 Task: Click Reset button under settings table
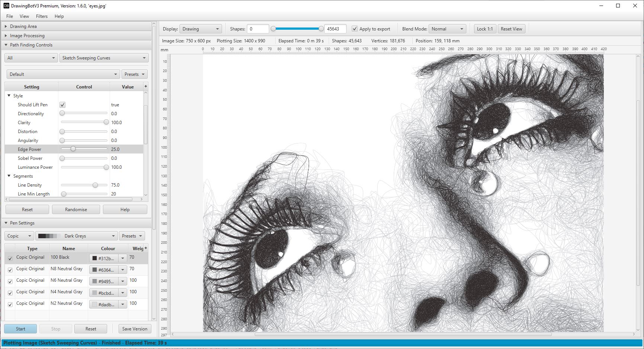tap(27, 209)
